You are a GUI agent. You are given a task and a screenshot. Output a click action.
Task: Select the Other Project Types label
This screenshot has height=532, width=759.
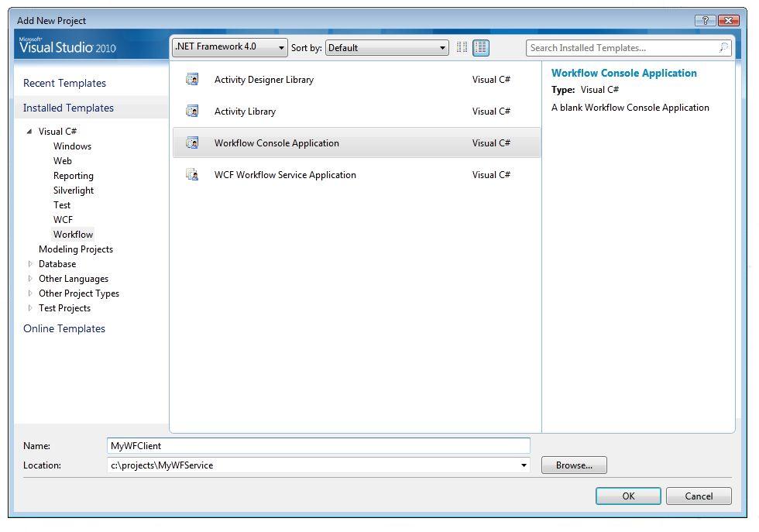79,293
